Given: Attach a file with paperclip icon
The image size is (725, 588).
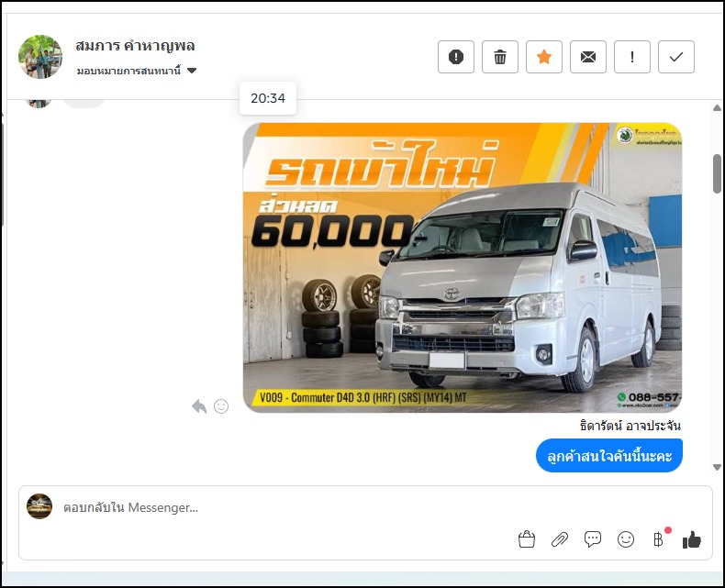Looking at the screenshot, I should (x=560, y=539).
